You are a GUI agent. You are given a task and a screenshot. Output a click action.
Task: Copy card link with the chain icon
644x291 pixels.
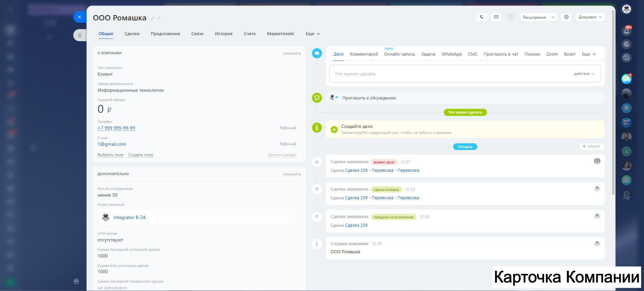pyautogui.click(x=159, y=18)
